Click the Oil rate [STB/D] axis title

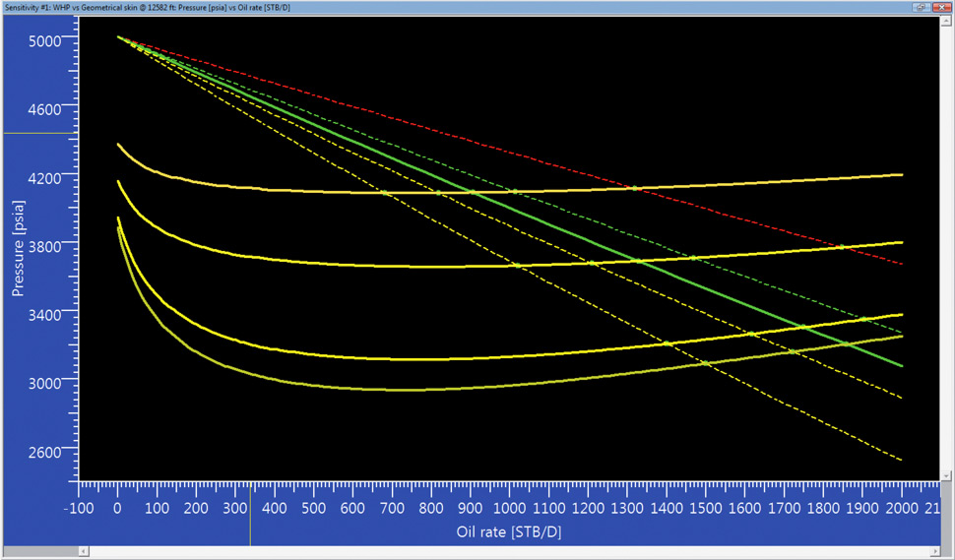point(509,531)
